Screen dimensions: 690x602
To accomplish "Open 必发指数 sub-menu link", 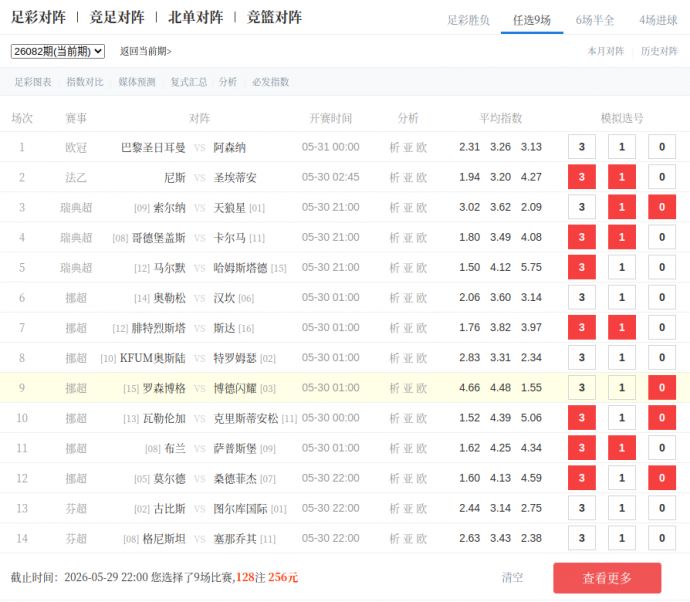I will click(271, 82).
